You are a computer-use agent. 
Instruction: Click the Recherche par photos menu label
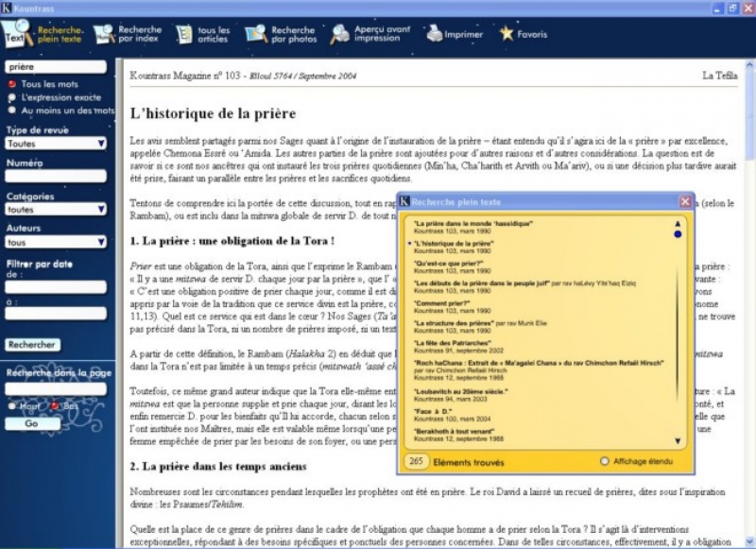click(x=294, y=34)
